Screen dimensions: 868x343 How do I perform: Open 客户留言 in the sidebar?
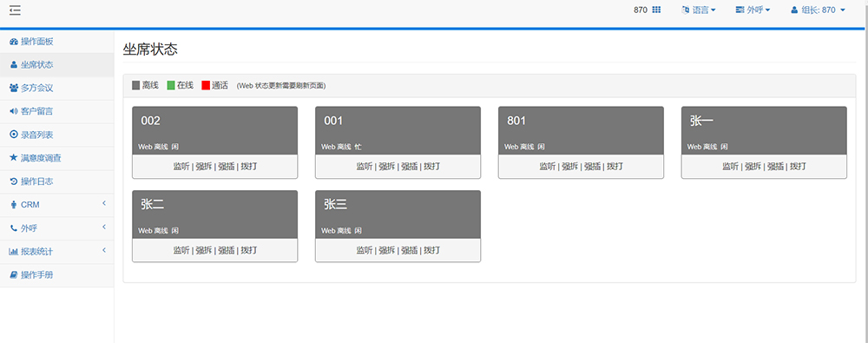[x=57, y=111]
